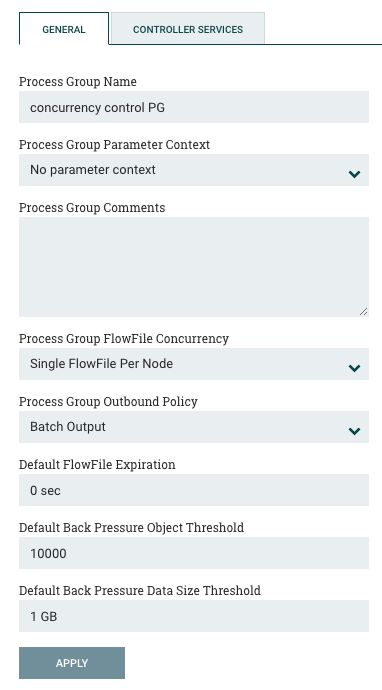Click the Process Group Outbound Policy label

108,402
